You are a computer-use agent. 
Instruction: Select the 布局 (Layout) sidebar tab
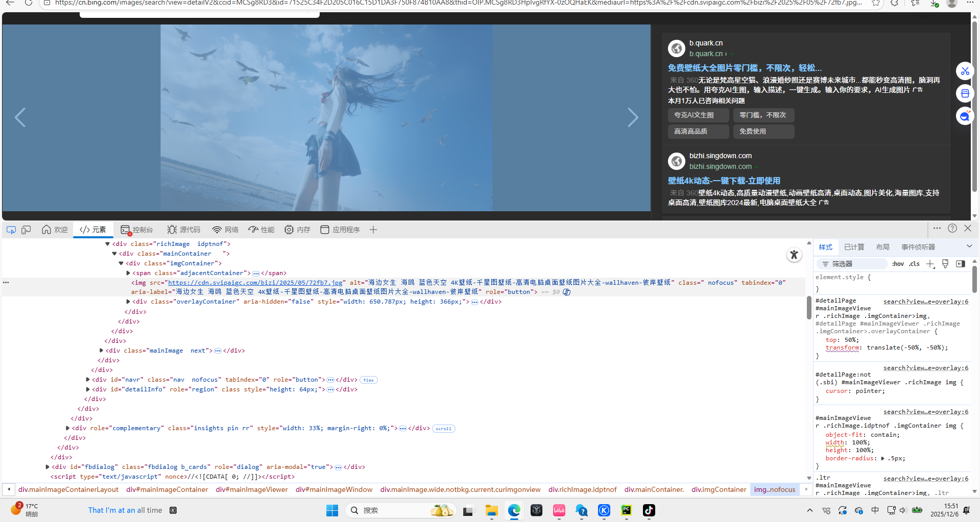click(x=882, y=247)
